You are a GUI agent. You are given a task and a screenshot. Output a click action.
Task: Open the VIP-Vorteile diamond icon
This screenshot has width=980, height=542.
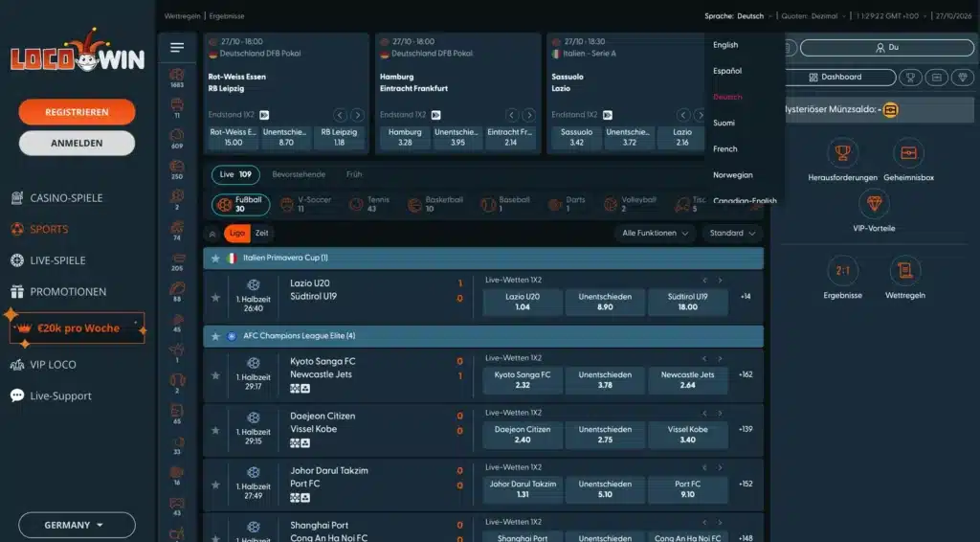click(x=874, y=204)
